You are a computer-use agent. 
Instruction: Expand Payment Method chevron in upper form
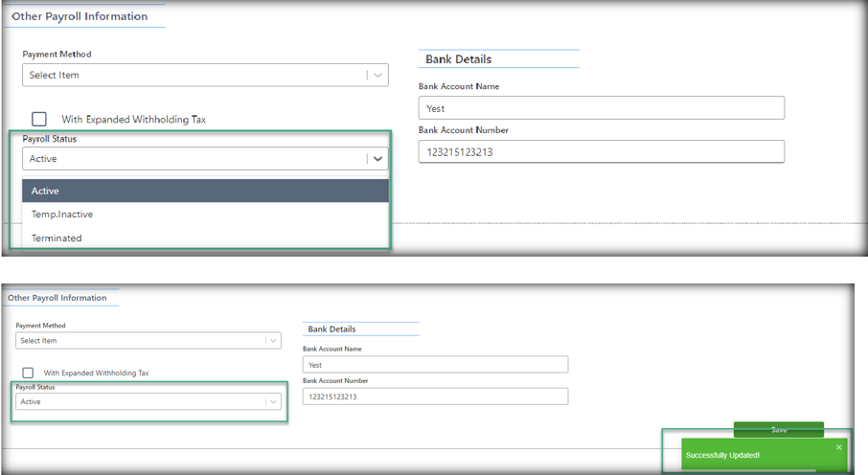[x=377, y=76]
